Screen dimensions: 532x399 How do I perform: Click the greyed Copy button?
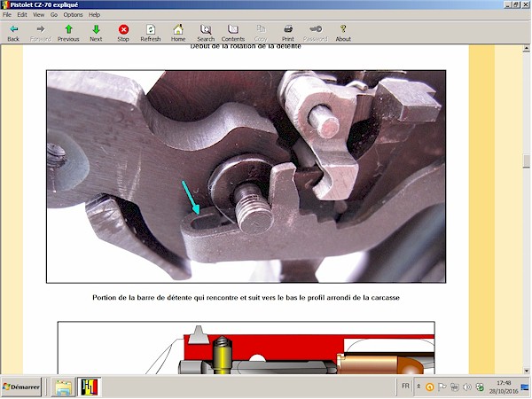coord(261,33)
